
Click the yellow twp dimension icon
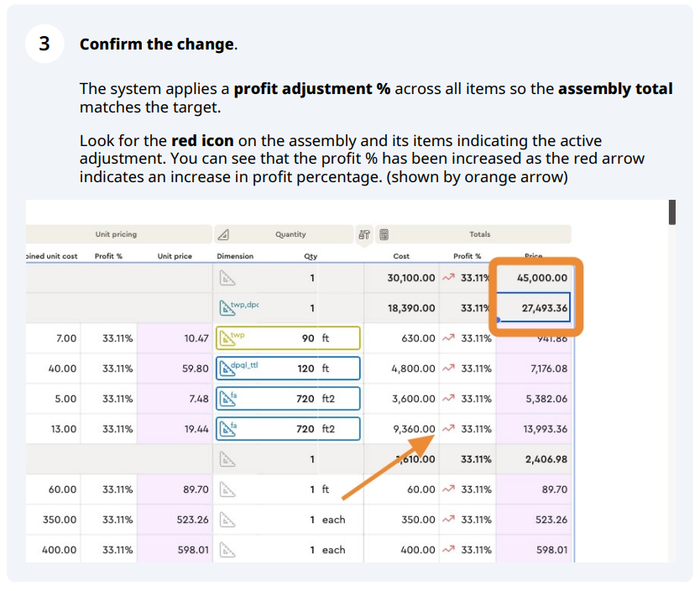(x=225, y=338)
